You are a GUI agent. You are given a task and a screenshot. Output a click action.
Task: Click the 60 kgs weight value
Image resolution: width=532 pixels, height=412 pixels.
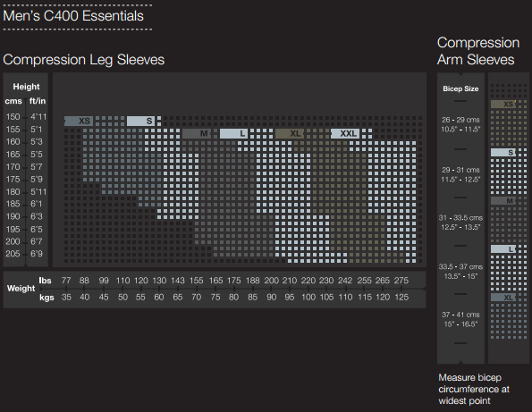coord(159,297)
